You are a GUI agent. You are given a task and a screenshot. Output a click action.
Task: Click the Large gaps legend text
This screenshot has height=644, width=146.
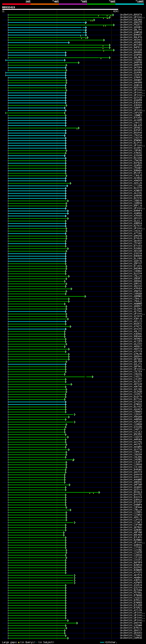(28, 642)
